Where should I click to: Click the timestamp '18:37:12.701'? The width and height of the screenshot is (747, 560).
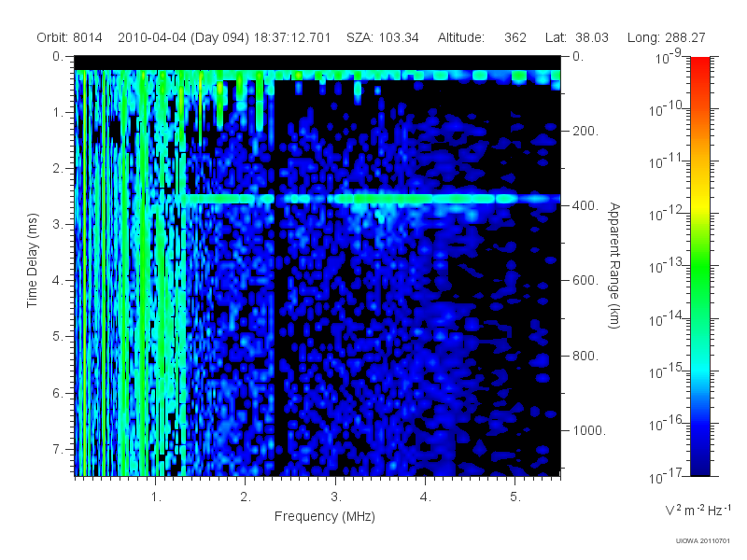(292, 37)
